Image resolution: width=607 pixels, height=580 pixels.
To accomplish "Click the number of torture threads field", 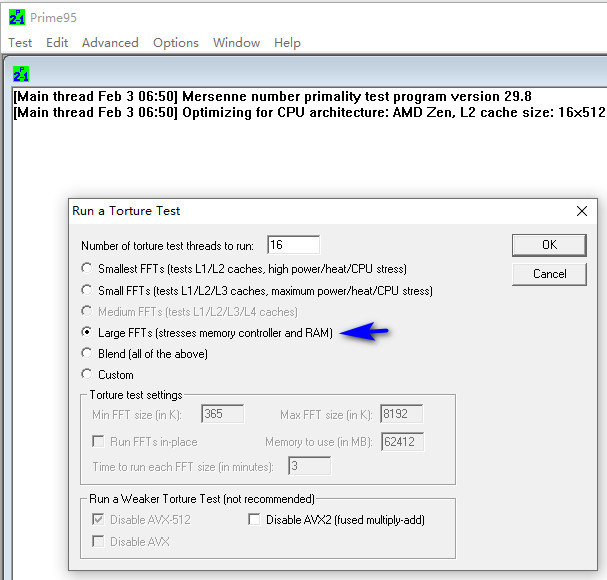I will (x=293, y=245).
